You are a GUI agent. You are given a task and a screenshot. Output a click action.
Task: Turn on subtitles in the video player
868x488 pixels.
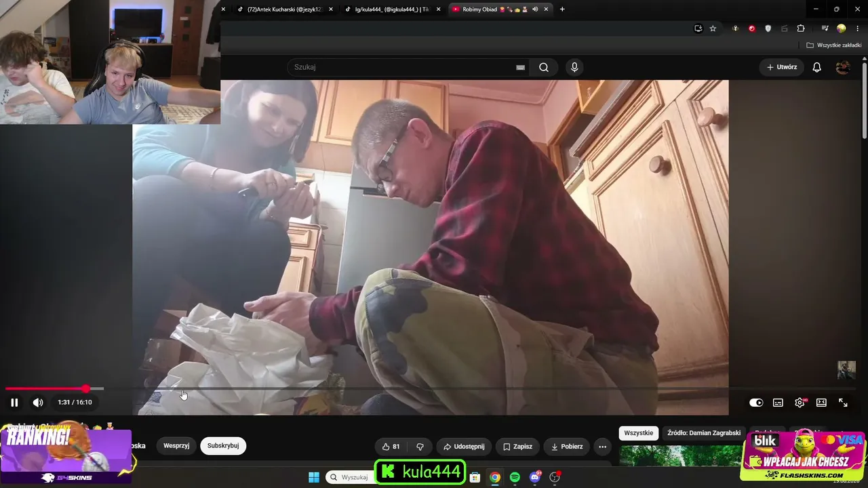coord(778,403)
